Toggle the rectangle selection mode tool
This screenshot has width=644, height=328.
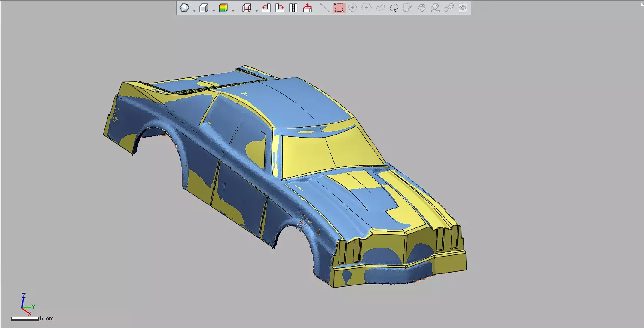pos(339,8)
